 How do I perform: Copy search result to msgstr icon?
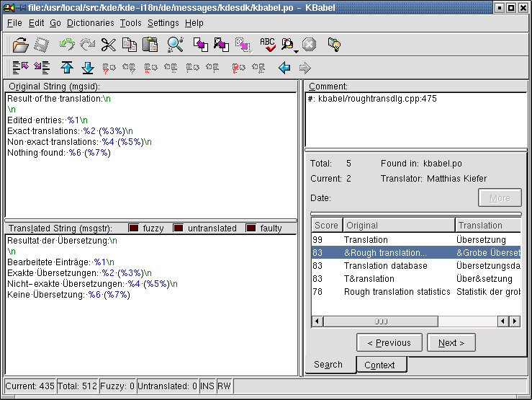[x=221, y=45]
